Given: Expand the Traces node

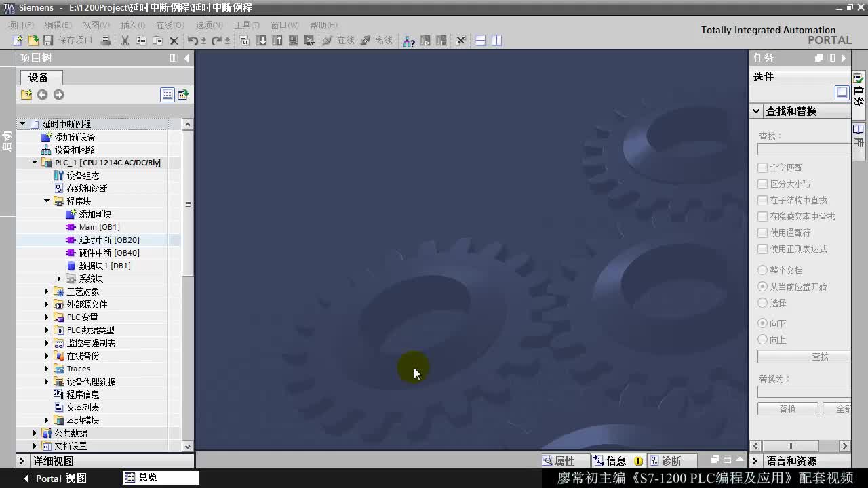Looking at the screenshot, I should [x=47, y=369].
